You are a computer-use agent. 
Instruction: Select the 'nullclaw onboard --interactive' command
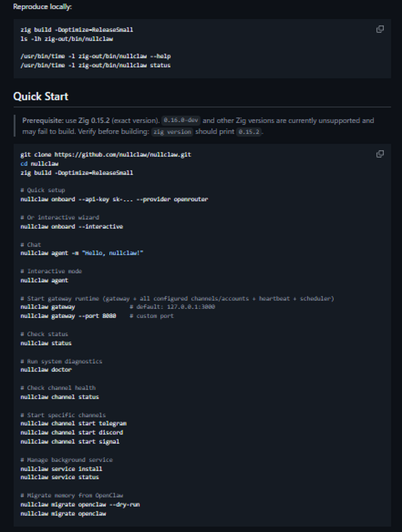72,226
